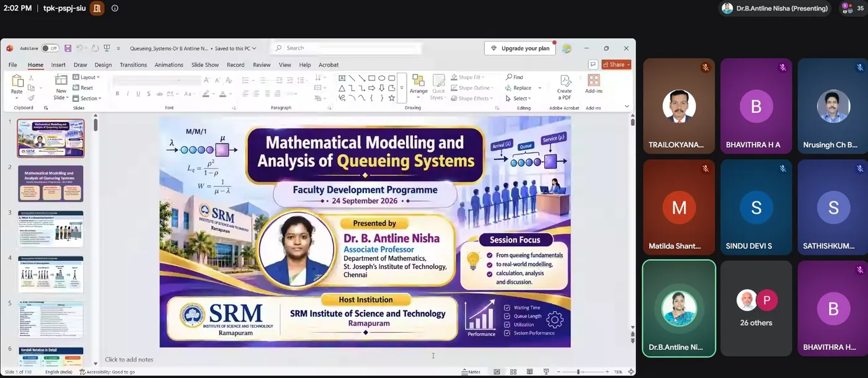868x378 pixels.
Task: Open the Transitions tab
Action: point(133,64)
